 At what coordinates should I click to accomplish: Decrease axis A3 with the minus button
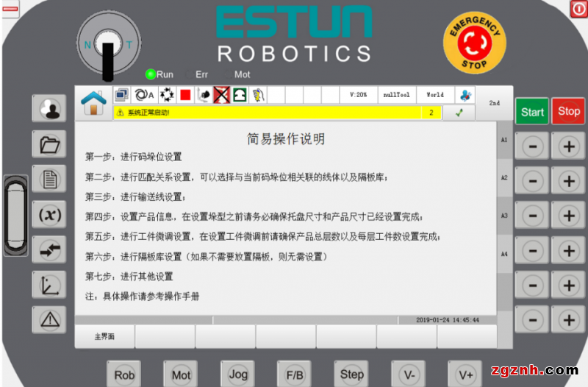(x=532, y=216)
